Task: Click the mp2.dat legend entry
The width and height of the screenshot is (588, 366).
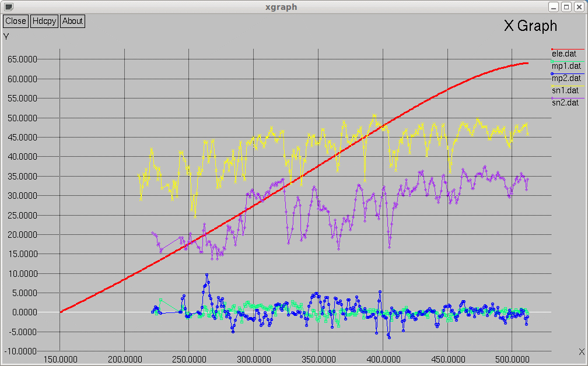Action: (566, 78)
